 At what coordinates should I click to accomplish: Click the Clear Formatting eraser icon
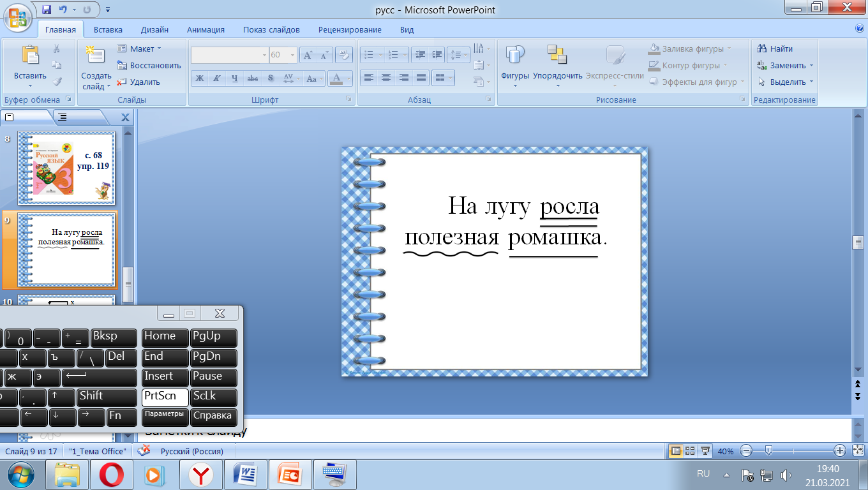[x=344, y=56]
